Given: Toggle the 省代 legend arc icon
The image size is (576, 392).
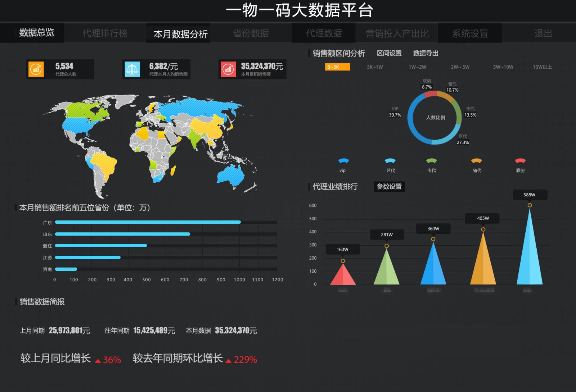Looking at the screenshot, I should point(477,161).
